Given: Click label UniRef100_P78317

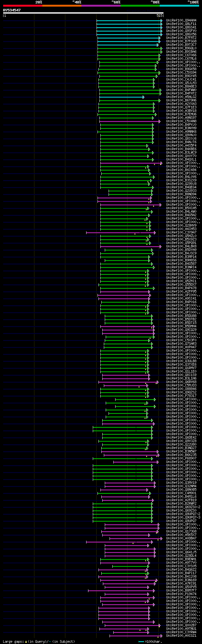Looking at the screenshot, I should 181,396.
